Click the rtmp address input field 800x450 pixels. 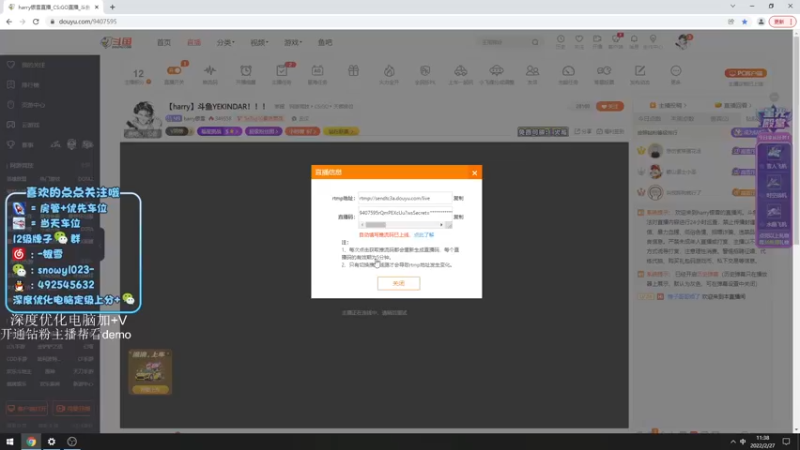pos(405,198)
